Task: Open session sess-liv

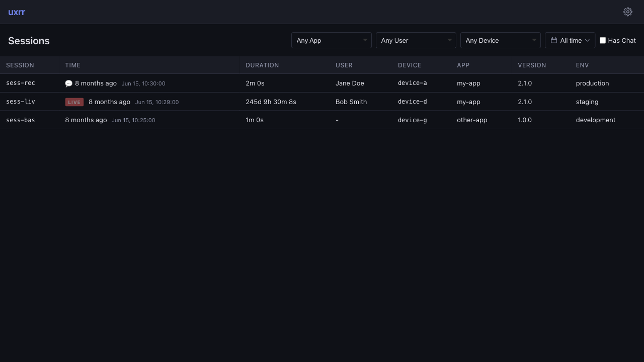Action: (x=20, y=102)
